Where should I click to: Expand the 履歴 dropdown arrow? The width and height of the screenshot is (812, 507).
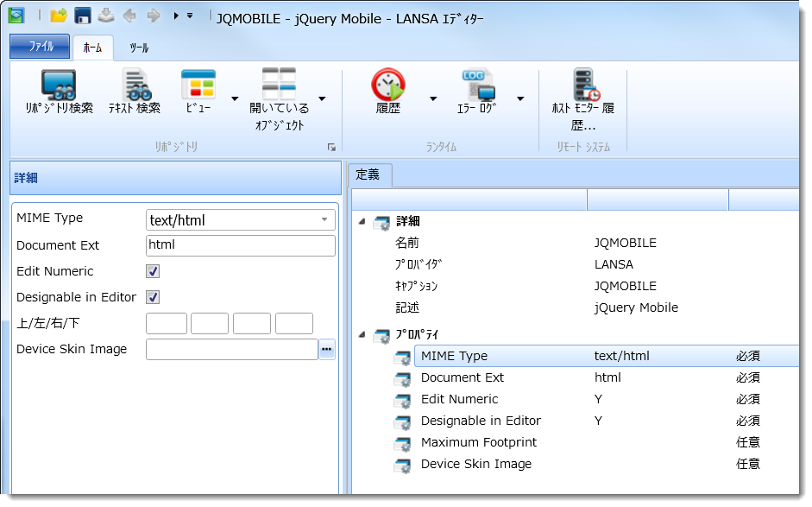(x=433, y=98)
